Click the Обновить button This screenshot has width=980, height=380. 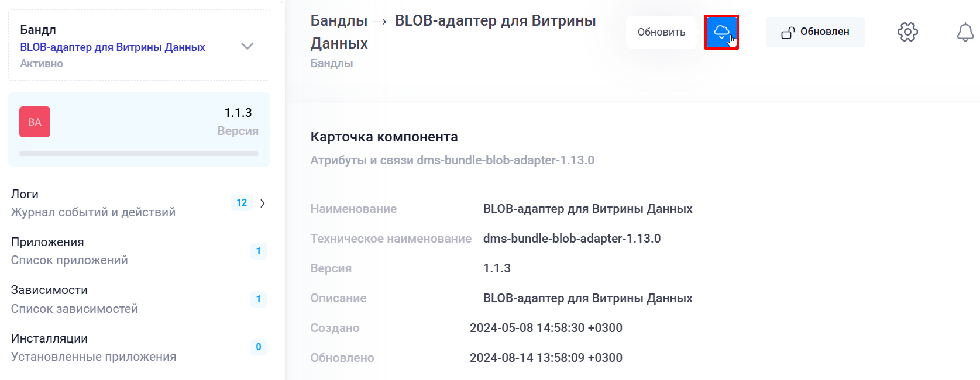(x=661, y=32)
